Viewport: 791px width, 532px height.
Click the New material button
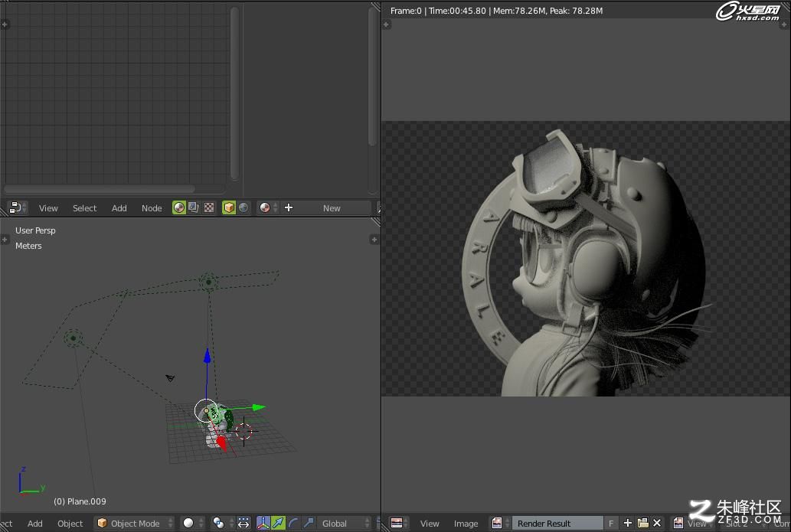(332, 208)
